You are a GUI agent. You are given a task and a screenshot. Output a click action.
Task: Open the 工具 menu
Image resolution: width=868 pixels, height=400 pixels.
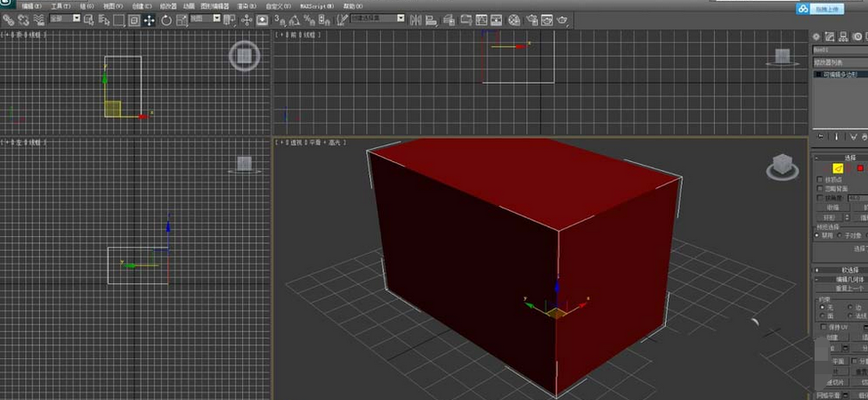(59, 5)
